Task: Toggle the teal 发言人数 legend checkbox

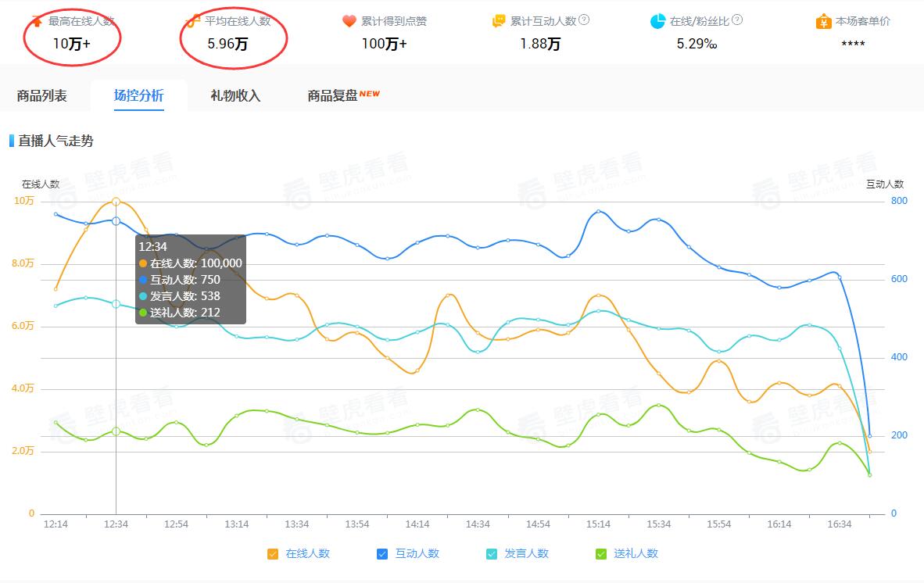Action: point(492,553)
